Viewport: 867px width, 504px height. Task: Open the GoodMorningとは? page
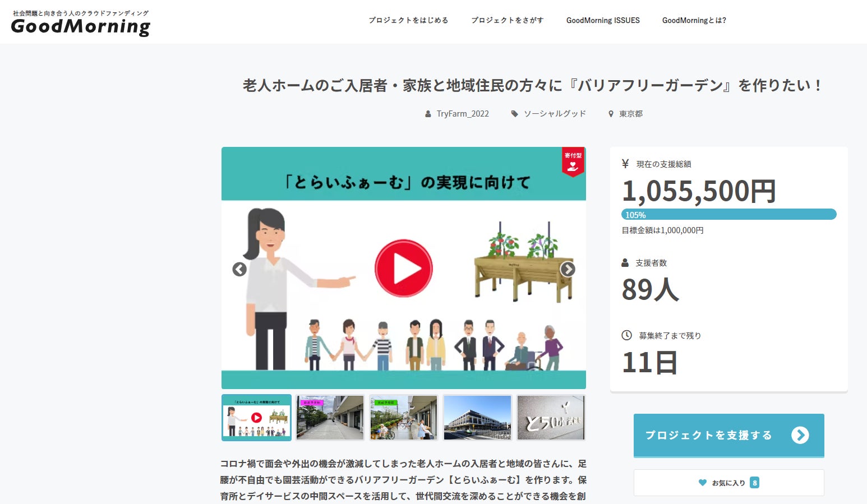click(694, 20)
